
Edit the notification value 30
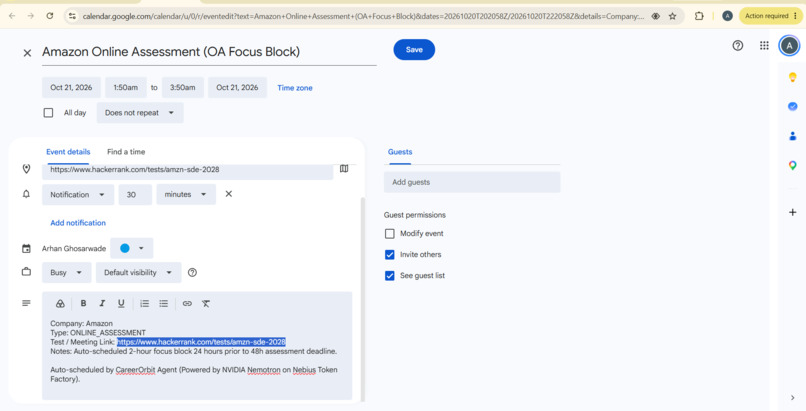click(135, 195)
